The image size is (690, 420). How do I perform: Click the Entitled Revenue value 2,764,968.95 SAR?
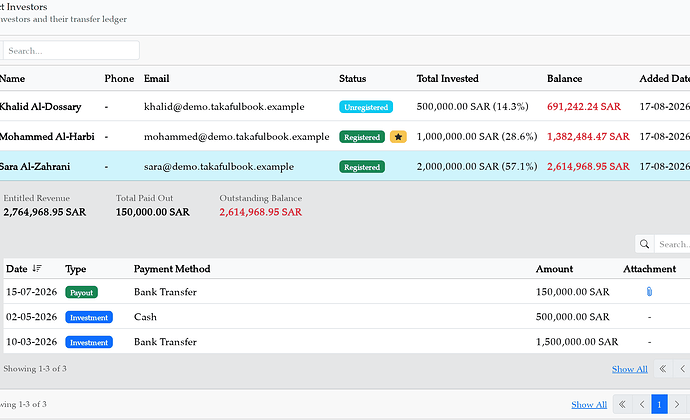(45, 212)
